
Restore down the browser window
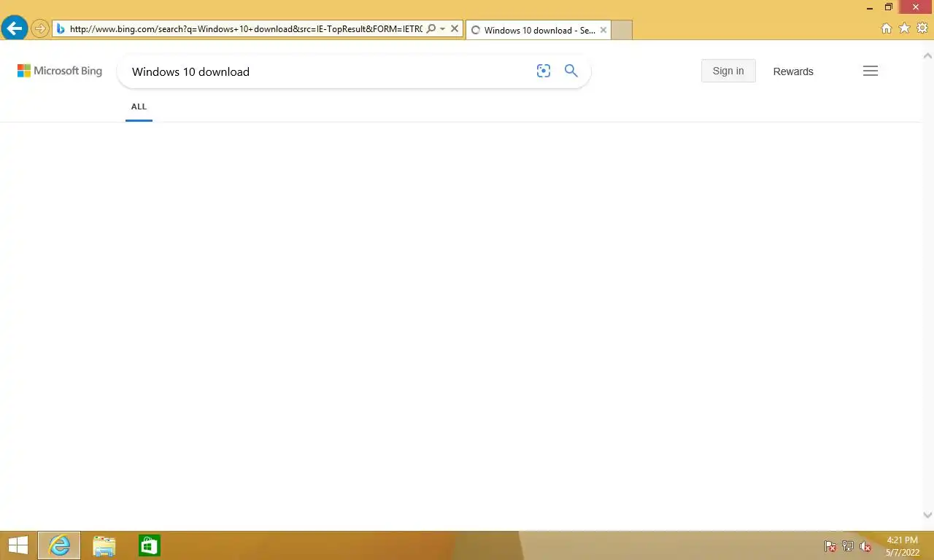pyautogui.click(x=889, y=7)
